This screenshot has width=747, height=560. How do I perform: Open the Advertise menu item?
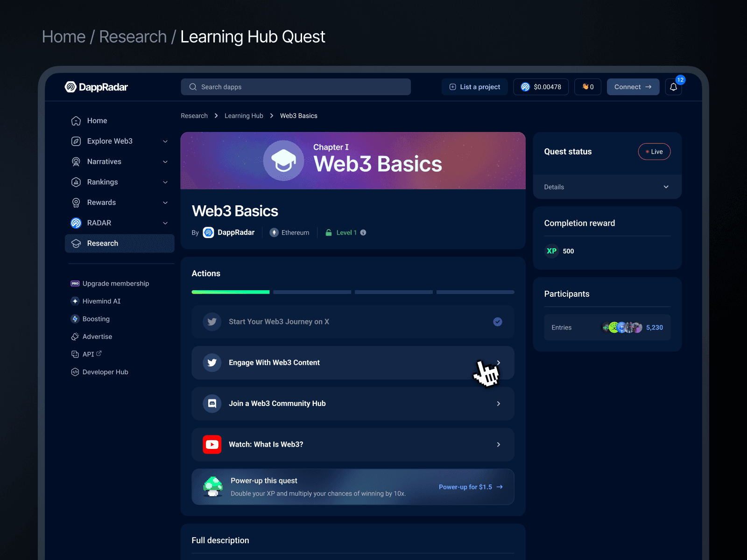pyautogui.click(x=92, y=336)
